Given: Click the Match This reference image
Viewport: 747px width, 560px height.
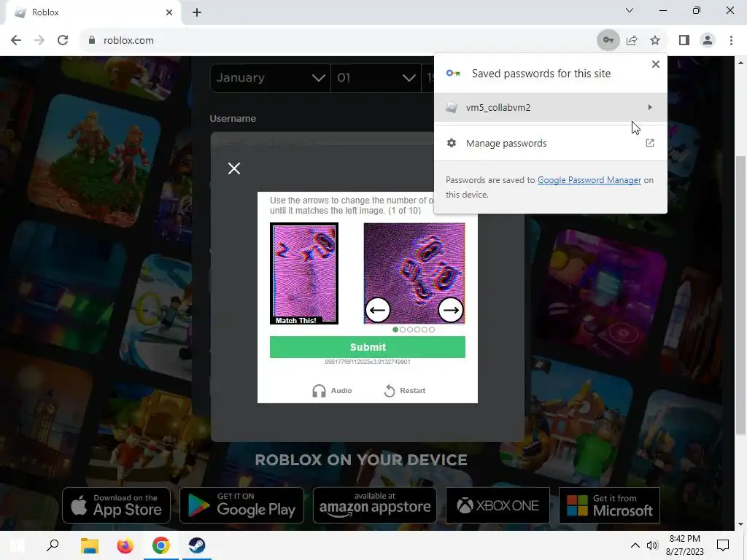Looking at the screenshot, I should click(x=304, y=273).
